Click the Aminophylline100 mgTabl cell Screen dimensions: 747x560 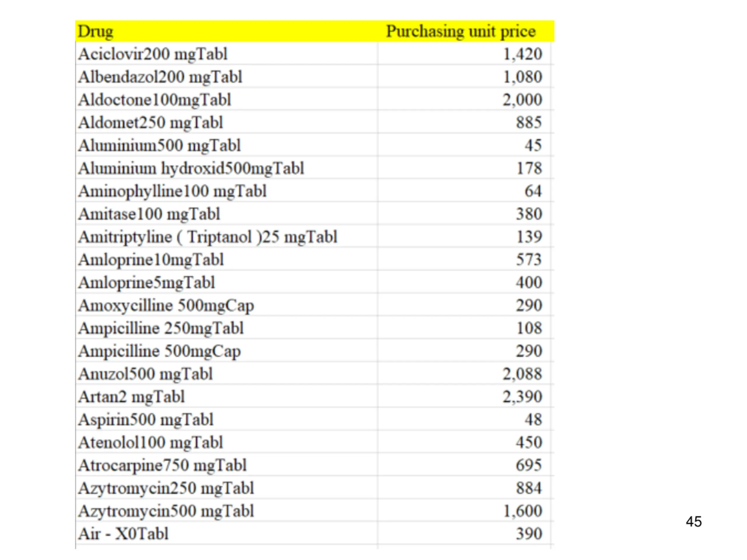(226, 191)
